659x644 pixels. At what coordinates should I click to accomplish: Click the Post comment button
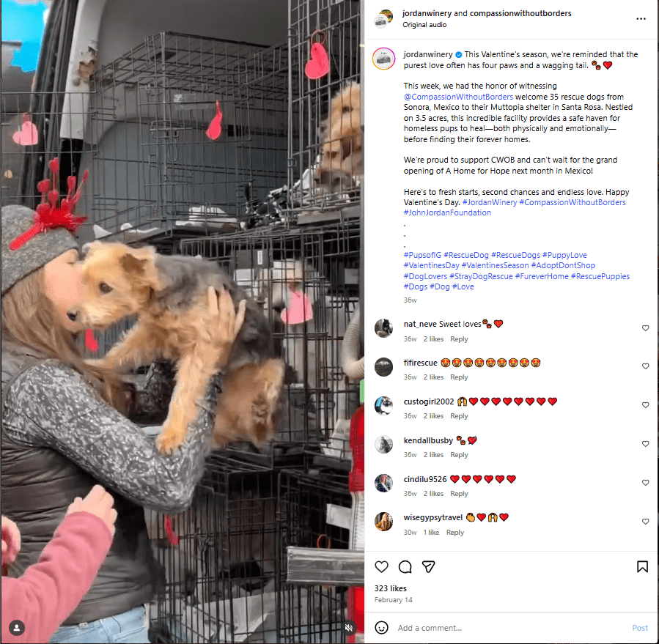pos(640,628)
